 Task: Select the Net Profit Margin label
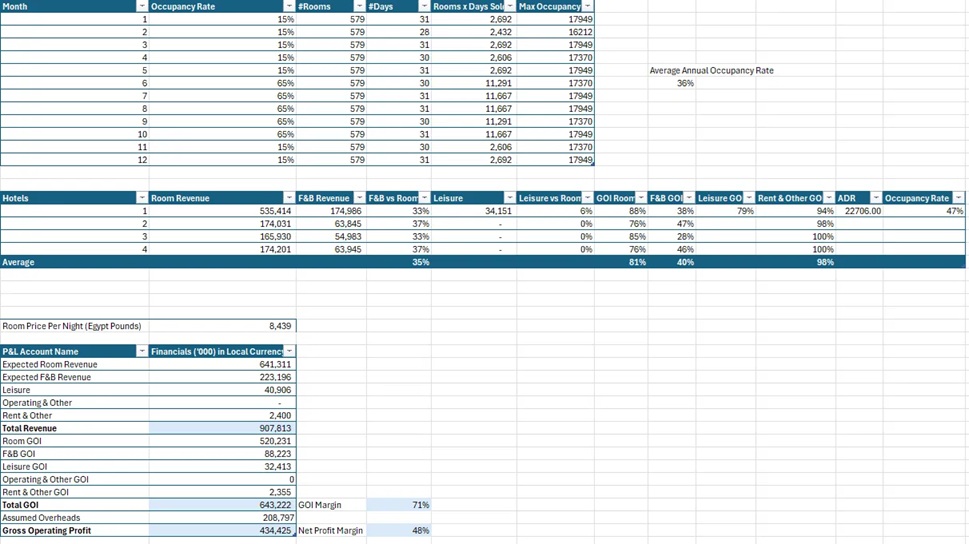coord(331,530)
